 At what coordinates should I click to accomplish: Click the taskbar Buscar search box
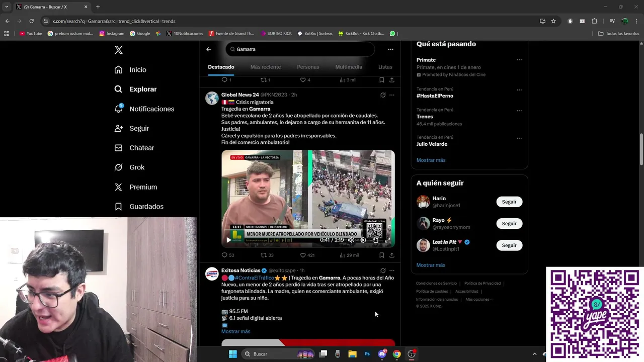tap(279, 354)
